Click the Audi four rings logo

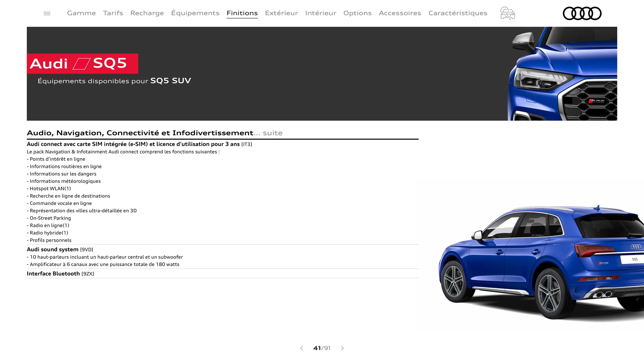point(582,13)
